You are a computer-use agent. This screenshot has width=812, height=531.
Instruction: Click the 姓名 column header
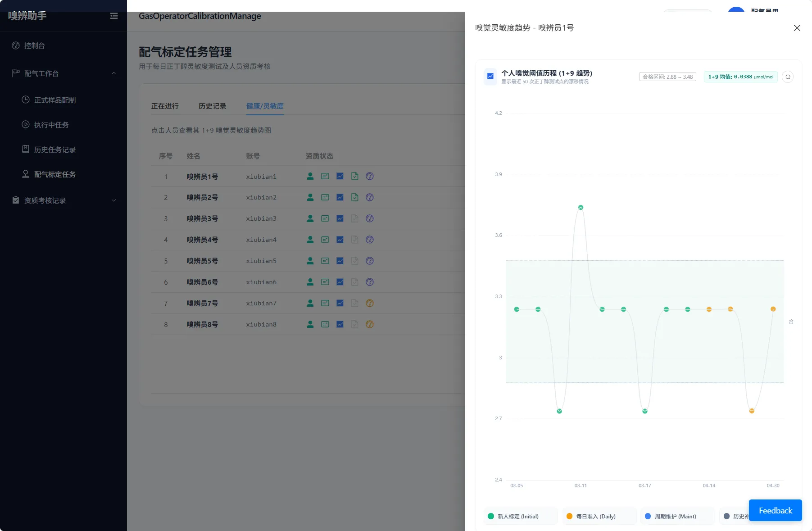[x=193, y=156]
